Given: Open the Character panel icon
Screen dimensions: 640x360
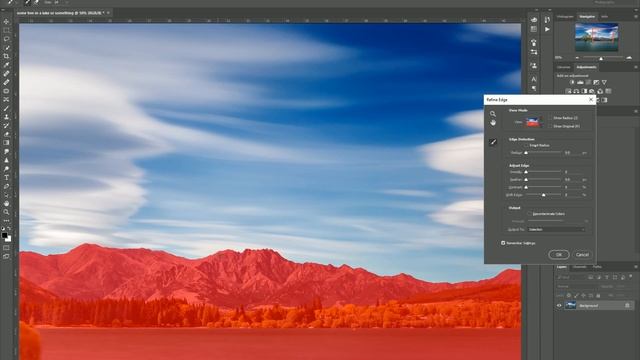Looking at the screenshot, I should coord(534,79).
